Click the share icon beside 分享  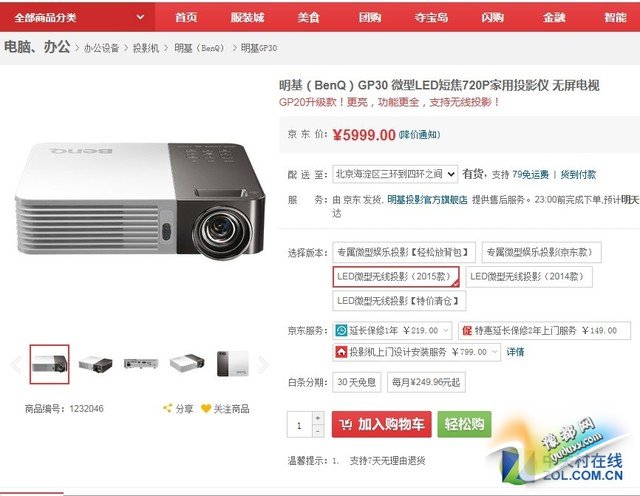[167, 408]
